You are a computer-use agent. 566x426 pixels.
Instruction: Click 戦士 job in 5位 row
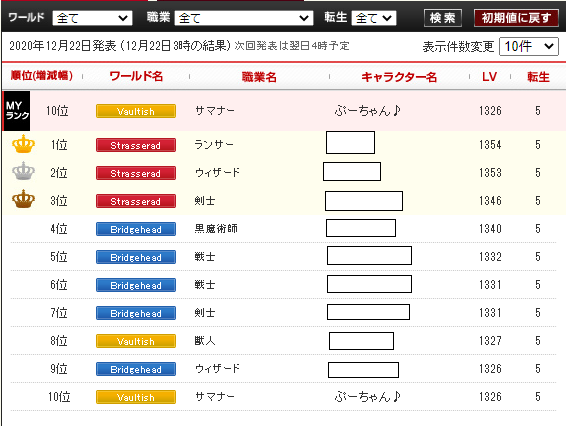[x=205, y=257]
